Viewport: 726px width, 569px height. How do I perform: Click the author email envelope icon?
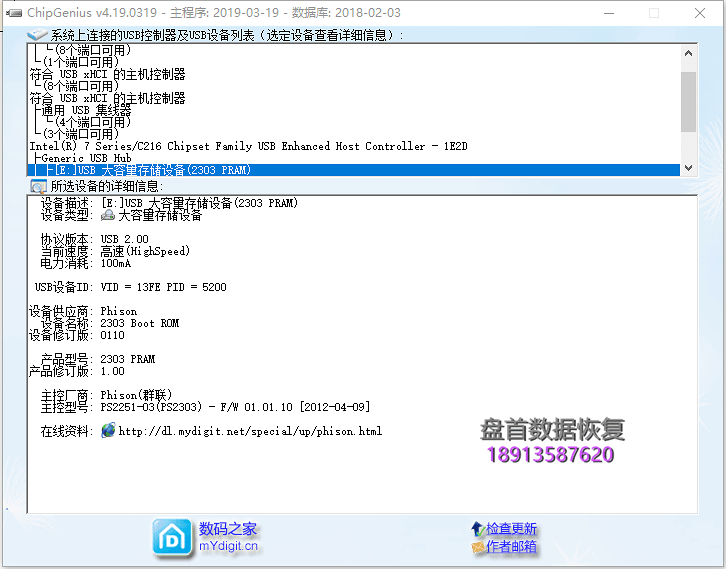point(477,547)
